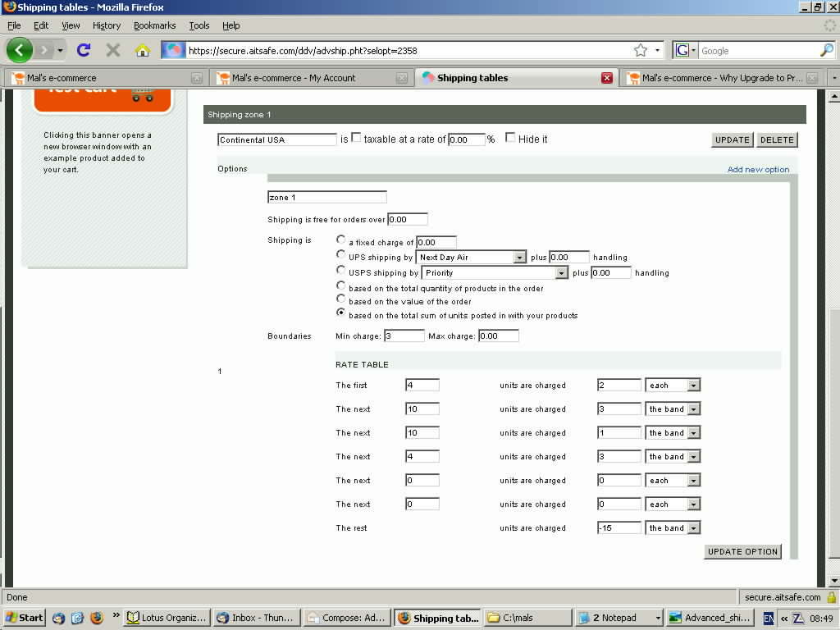840x630 pixels.
Task: Open the Start menu
Action: [25, 618]
